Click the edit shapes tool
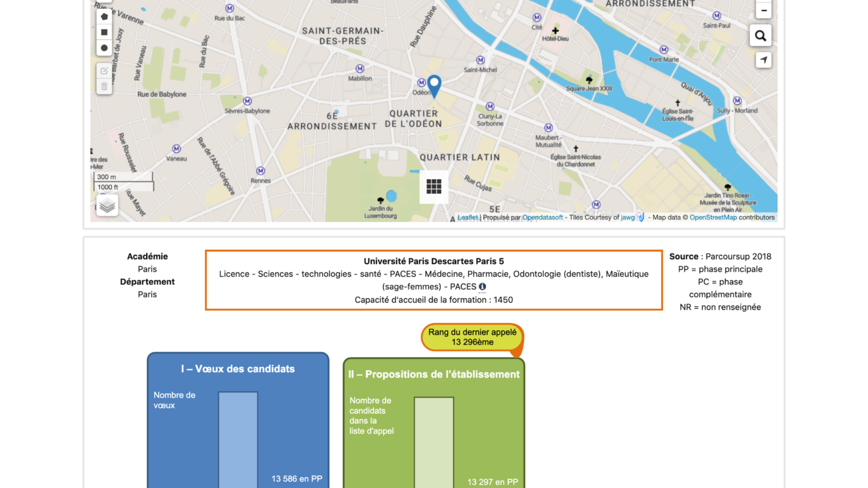Screen dimensions: 868x488 [x=104, y=71]
